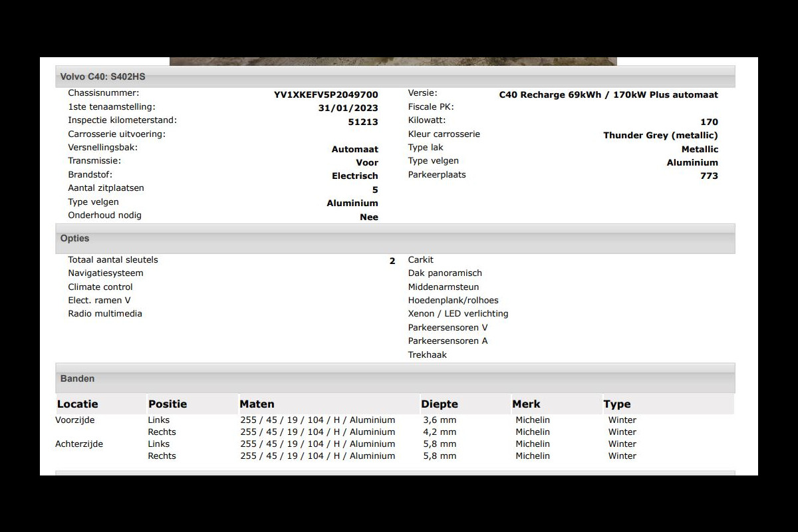
Task: Select the 4,2 mm tread depth value
Action: tap(440, 432)
